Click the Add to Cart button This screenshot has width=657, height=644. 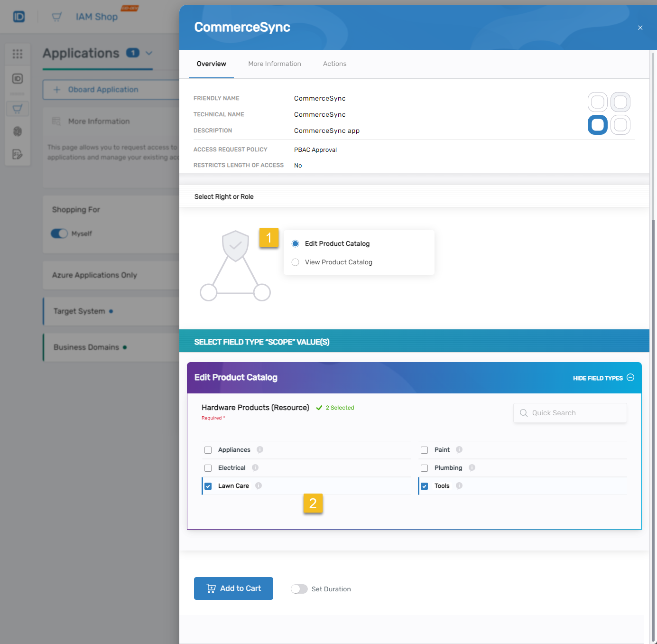(x=233, y=588)
